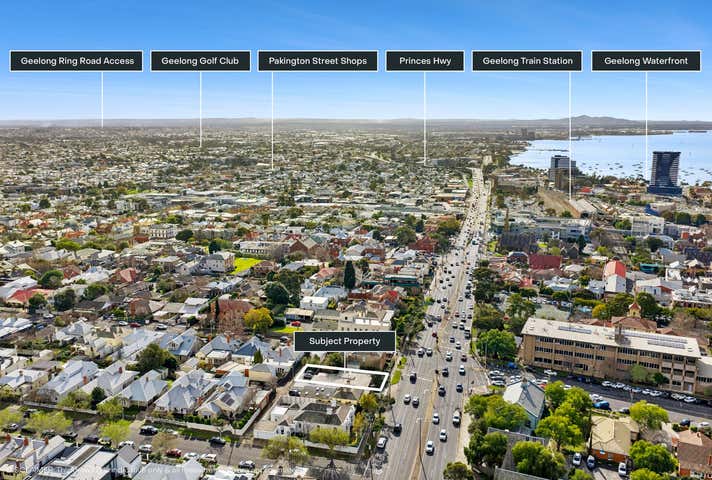Click the tall dark tower near the waterfront
Screen dimensions: 712x480
click(664, 172)
